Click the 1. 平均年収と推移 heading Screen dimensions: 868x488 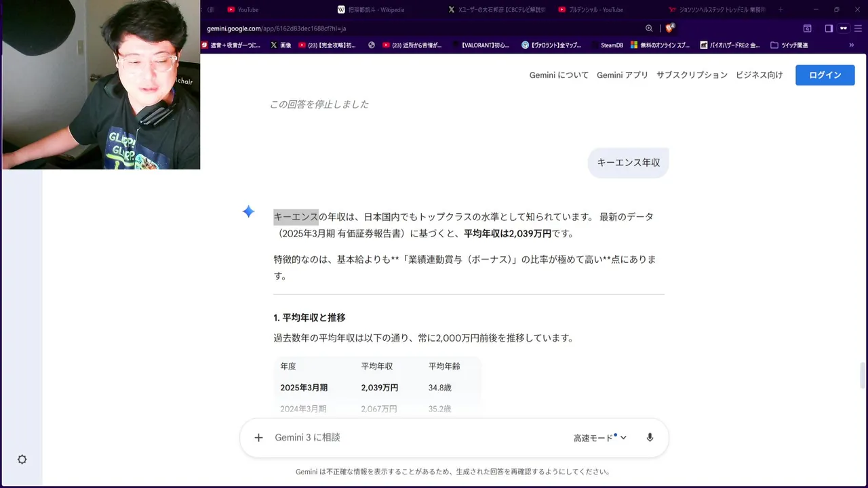point(309,318)
